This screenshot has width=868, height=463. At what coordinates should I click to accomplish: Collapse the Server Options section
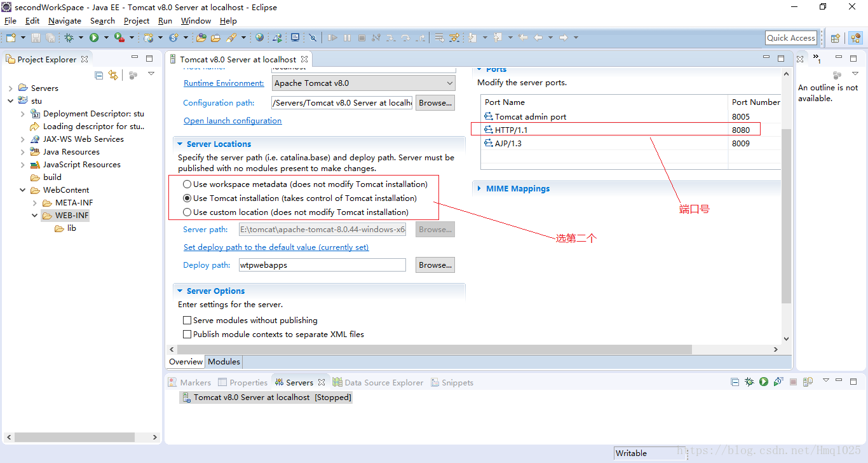tap(180, 291)
